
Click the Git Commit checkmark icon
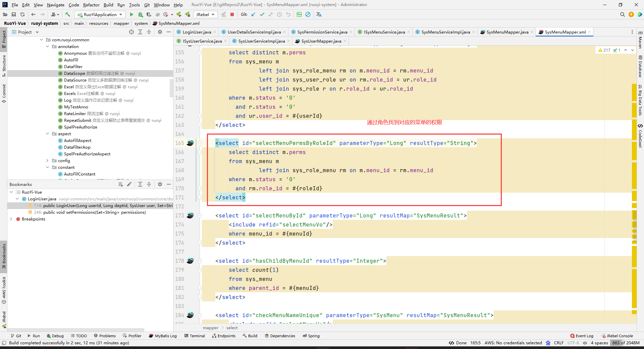coord(262,14)
